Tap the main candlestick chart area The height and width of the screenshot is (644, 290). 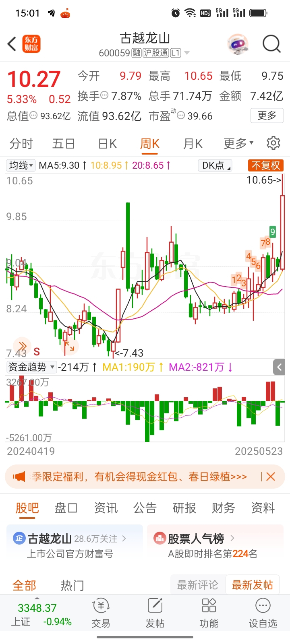(x=145, y=266)
